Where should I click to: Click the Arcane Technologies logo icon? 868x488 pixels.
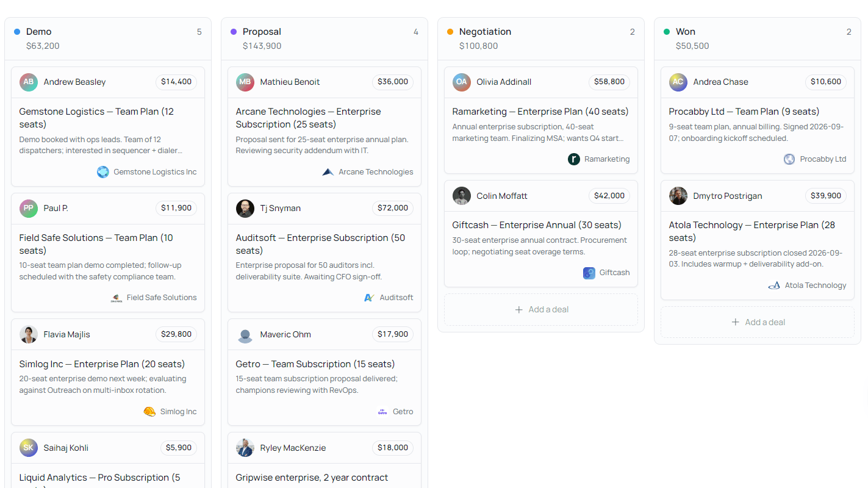click(x=328, y=172)
